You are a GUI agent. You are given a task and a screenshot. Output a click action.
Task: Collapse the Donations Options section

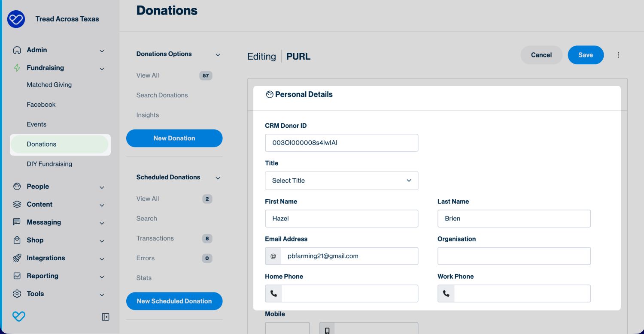(x=218, y=54)
